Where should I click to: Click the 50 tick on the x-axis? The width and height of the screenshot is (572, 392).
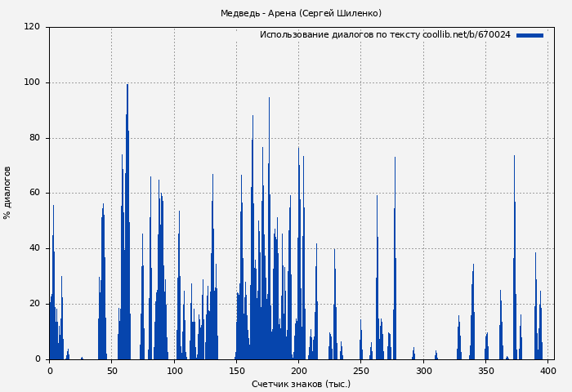click(x=112, y=370)
